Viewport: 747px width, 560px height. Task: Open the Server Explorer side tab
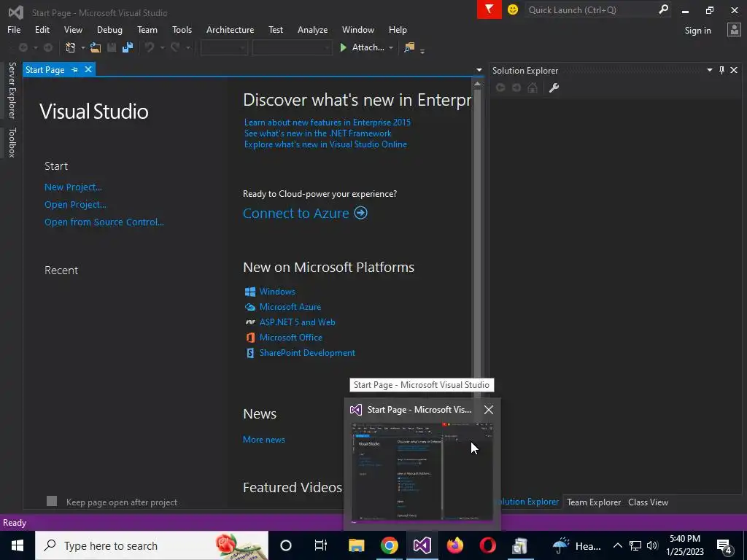[12, 90]
